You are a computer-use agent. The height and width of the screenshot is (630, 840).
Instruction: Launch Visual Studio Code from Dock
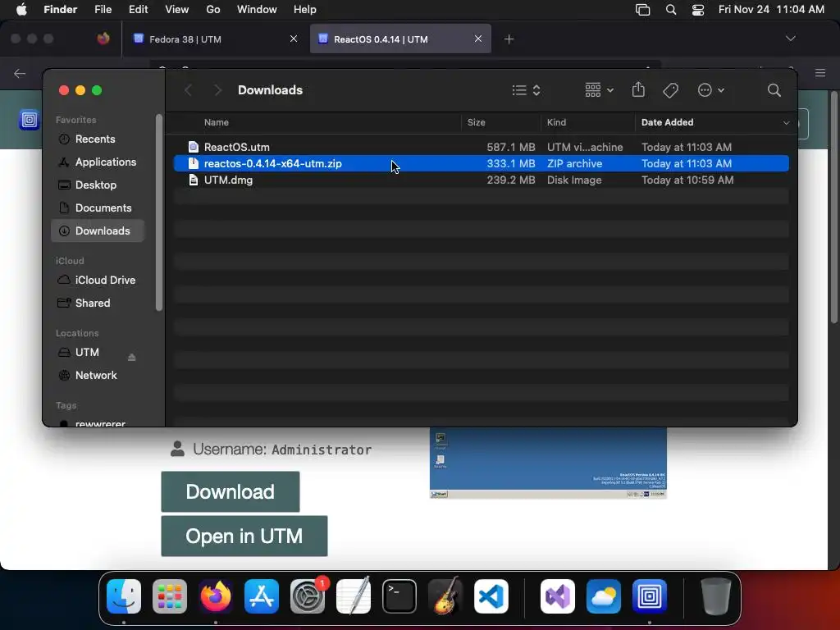tap(491, 596)
